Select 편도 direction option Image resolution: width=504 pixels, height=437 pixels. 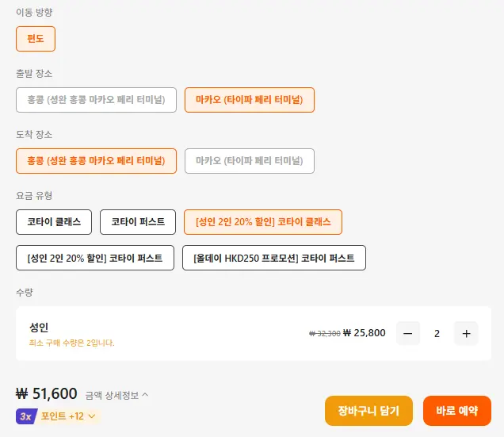click(36, 39)
